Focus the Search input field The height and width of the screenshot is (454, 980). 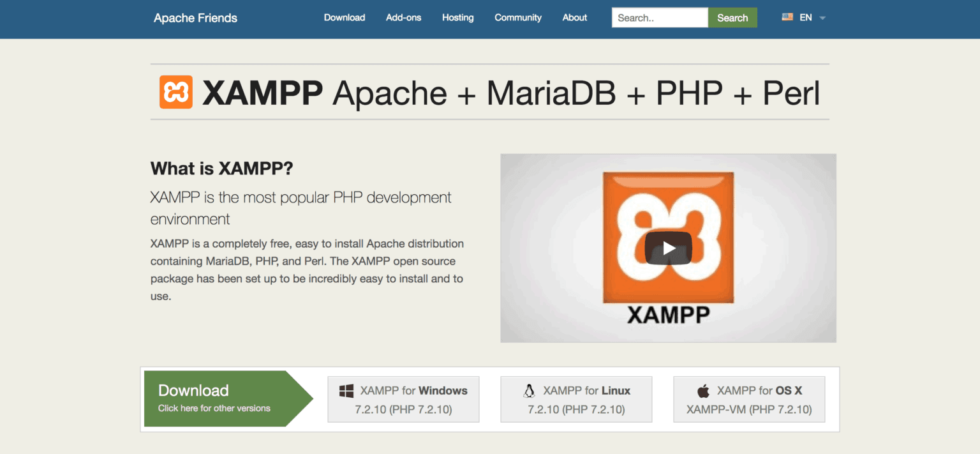659,18
